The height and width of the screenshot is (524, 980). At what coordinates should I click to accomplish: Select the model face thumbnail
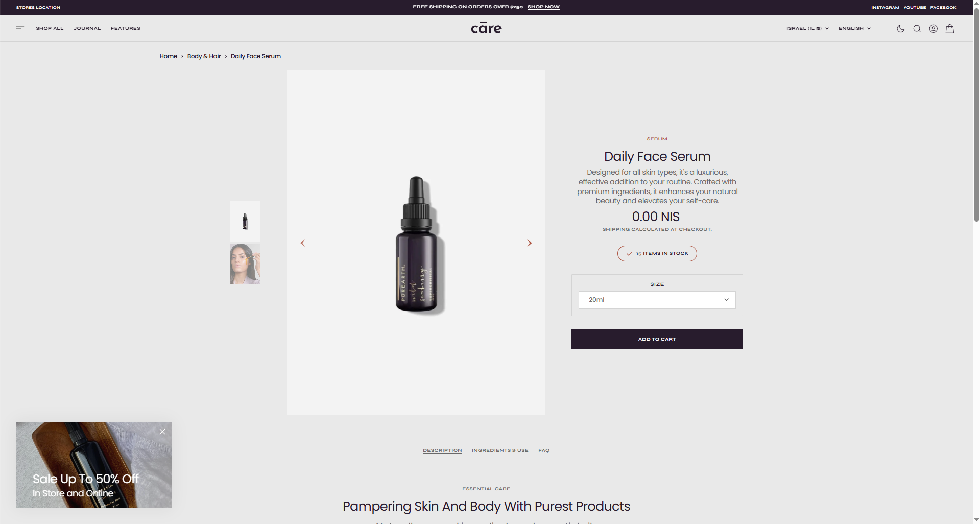tap(245, 264)
